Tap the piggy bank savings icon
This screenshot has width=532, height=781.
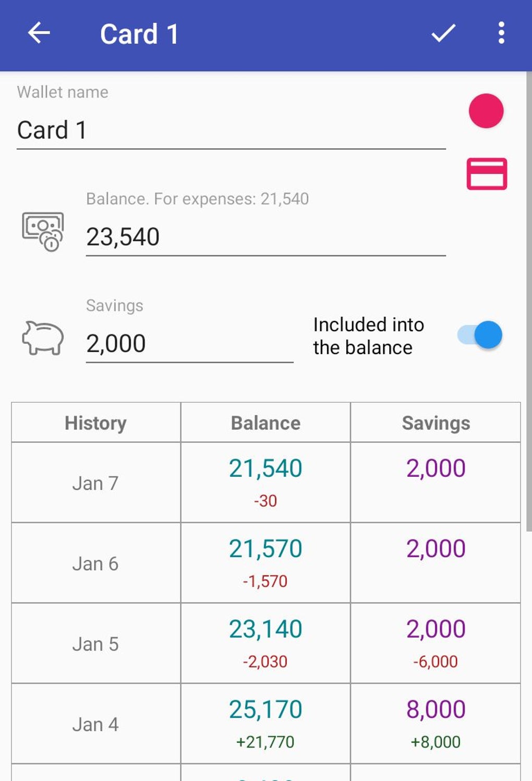pos(43,338)
